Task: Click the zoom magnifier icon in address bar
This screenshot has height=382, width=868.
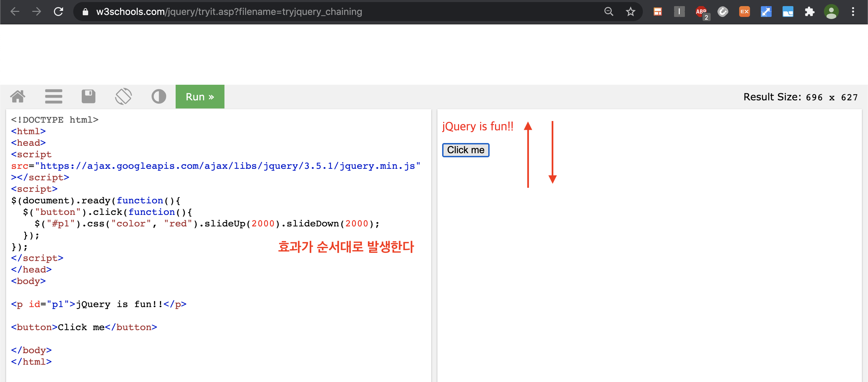Action: tap(609, 12)
